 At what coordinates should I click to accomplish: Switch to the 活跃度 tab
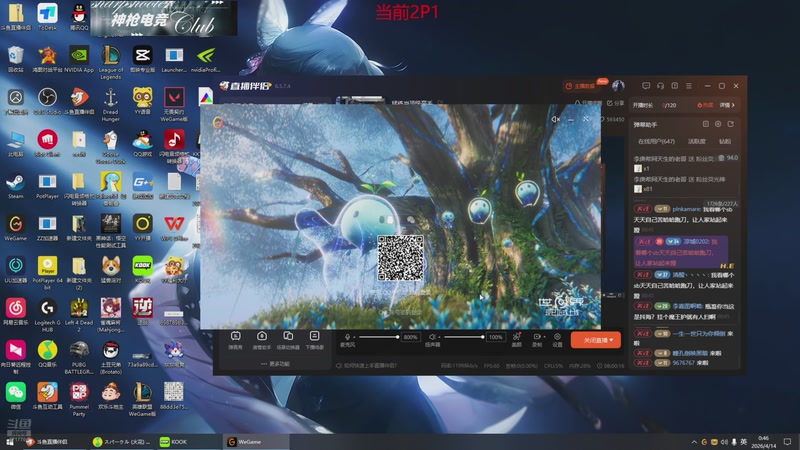click(696, 141)
